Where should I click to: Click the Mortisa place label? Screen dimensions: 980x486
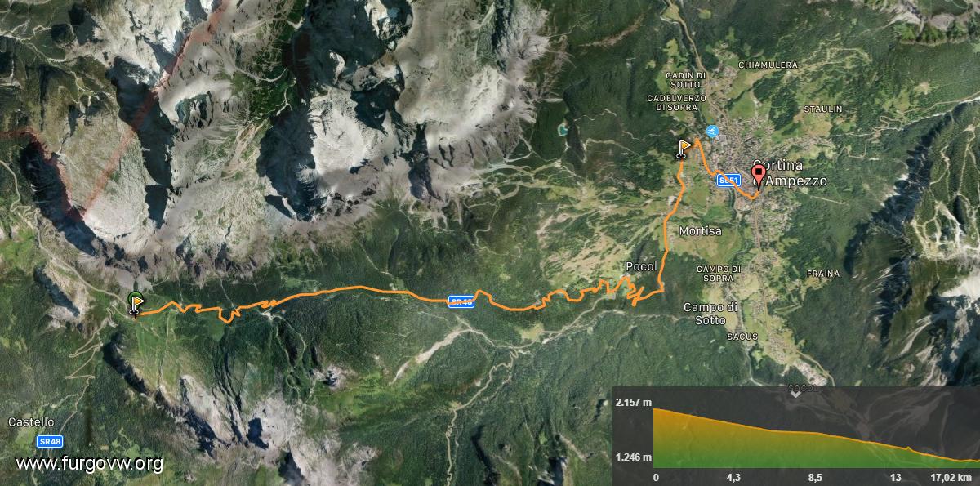[700, 231]
